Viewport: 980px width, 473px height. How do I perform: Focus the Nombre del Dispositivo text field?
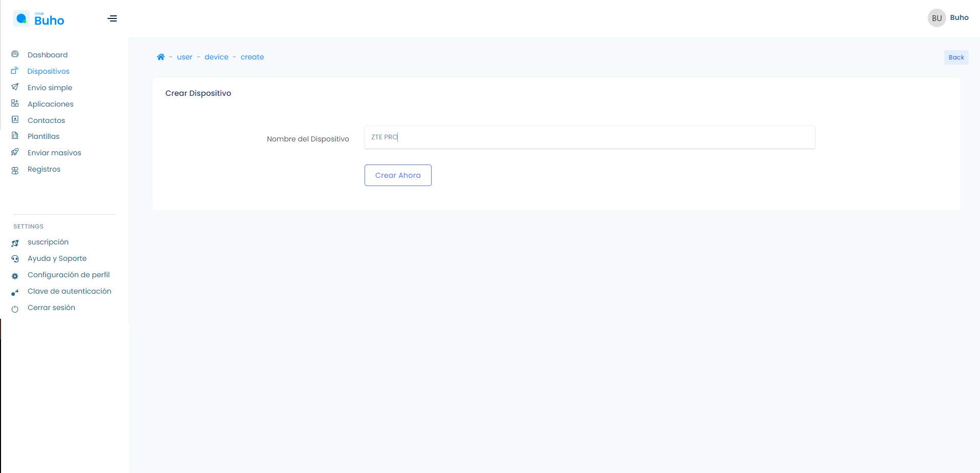(589, 137)
